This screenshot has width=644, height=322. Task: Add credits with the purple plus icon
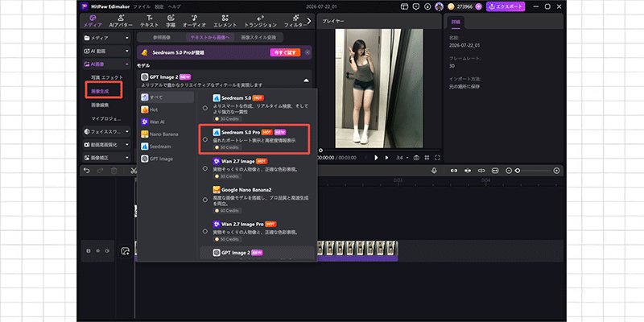pos(477,6)
